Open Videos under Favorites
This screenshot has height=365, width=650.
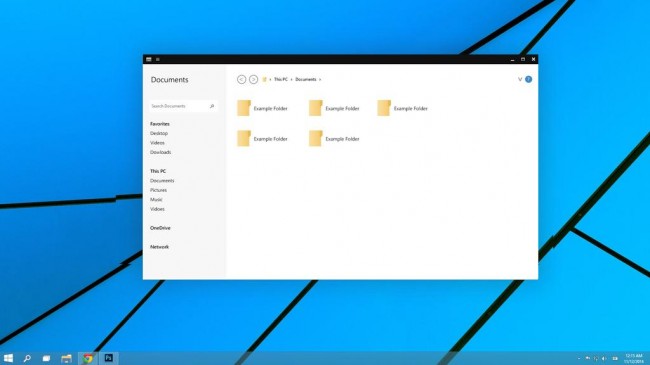[157, 143]
